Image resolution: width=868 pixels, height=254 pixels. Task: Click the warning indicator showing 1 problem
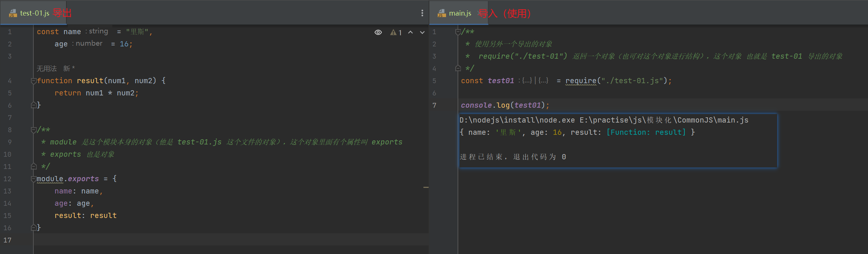[x=396, y=32]
